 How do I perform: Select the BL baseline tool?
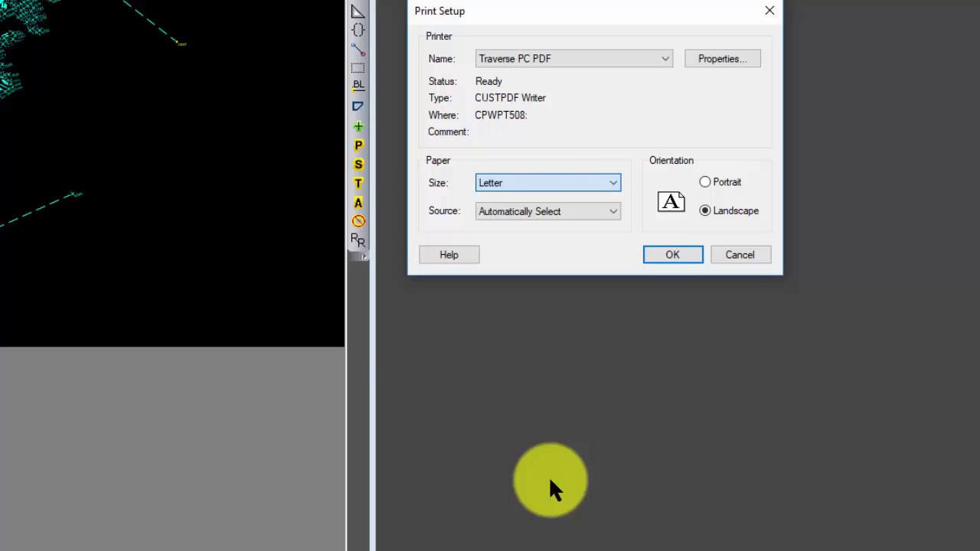click(x=358, y=85)
